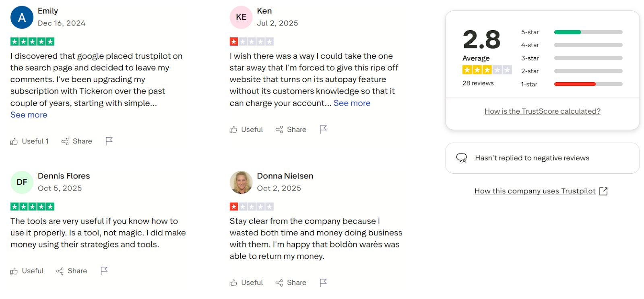Open external link icon beside Trustpilot usage

[x=603, y=191]
